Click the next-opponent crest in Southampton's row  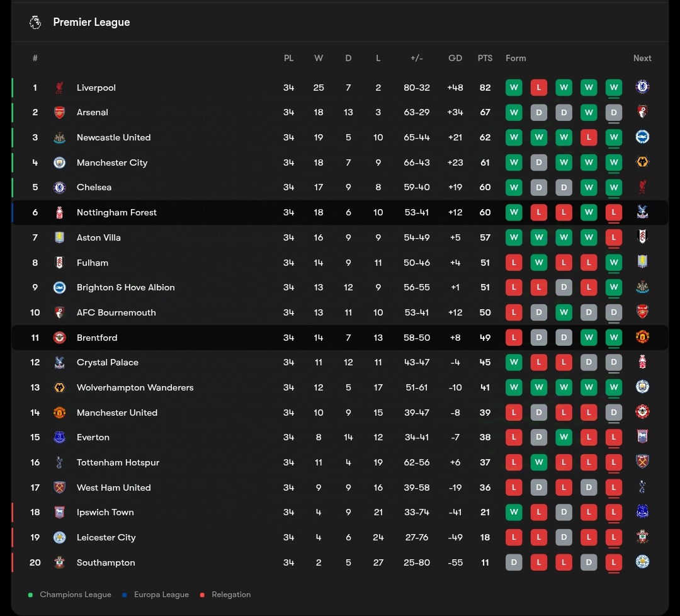click(642, 562)
